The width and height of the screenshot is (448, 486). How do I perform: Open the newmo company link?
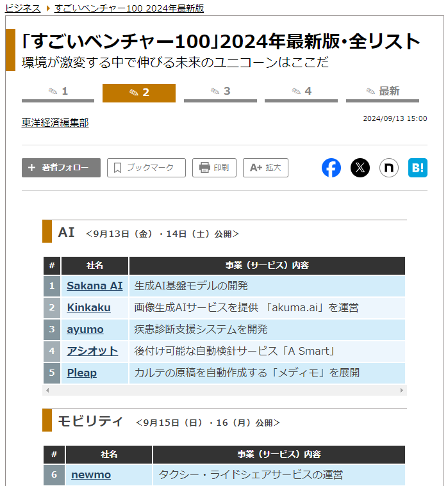pos(91,474)
